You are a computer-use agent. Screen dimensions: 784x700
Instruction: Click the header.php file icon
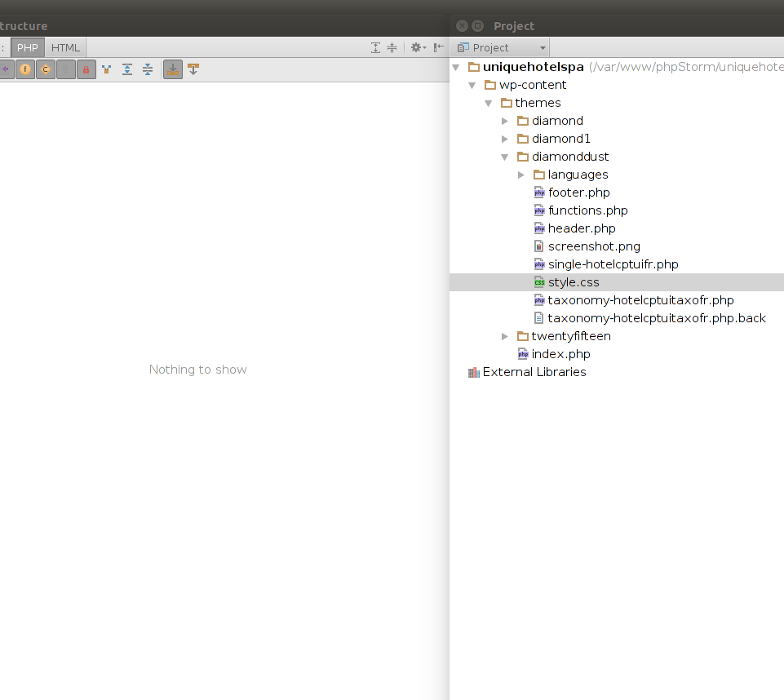(539, 228)
